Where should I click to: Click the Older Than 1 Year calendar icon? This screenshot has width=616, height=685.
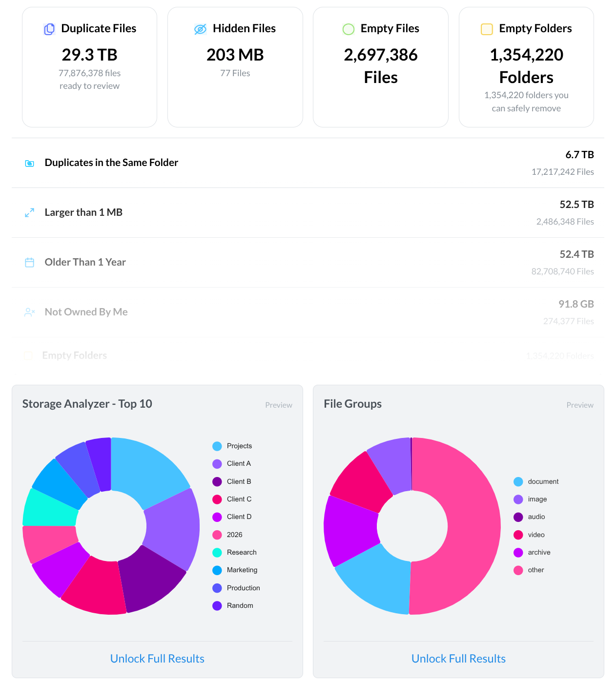click(x=29, y=262)
